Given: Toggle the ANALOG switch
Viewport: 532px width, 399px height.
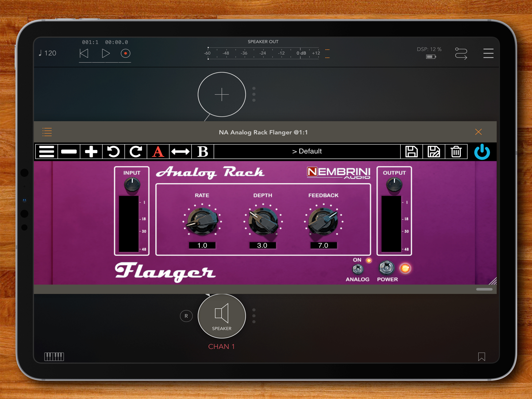Looking at the screenshot, I should pyautogui.click(x=358, y=269).
